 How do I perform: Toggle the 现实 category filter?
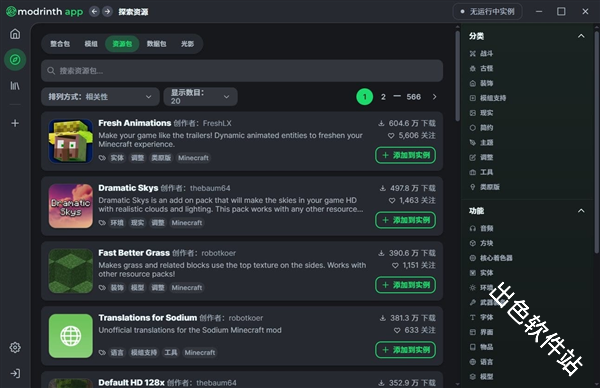pyautogui.click(x=481, y=113)
